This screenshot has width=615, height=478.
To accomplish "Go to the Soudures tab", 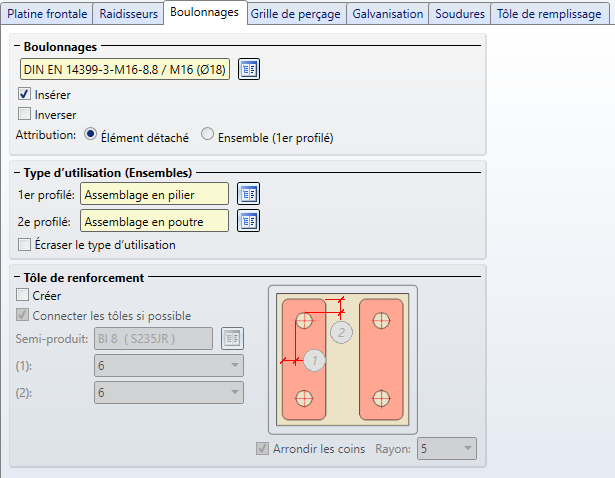I will point(461,14).
